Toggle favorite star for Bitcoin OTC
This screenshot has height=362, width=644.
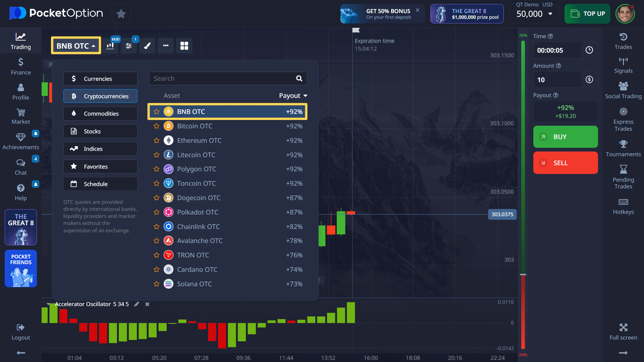[x=156, y=126]
